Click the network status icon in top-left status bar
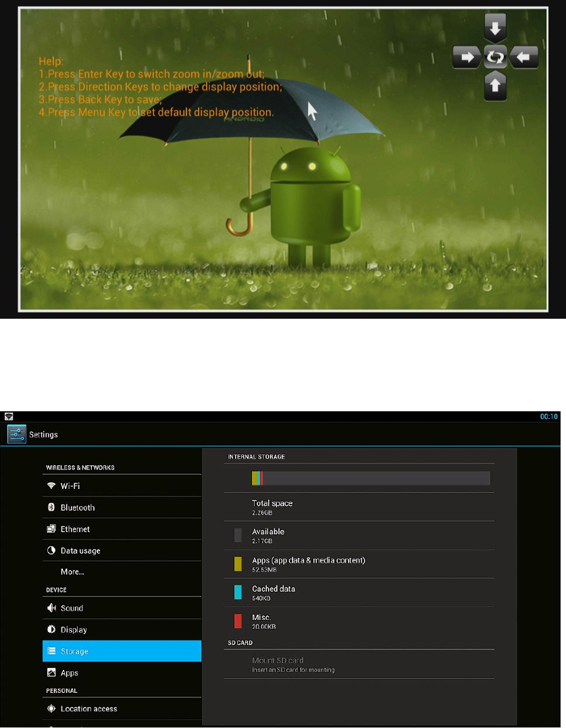 pos(9,417)
